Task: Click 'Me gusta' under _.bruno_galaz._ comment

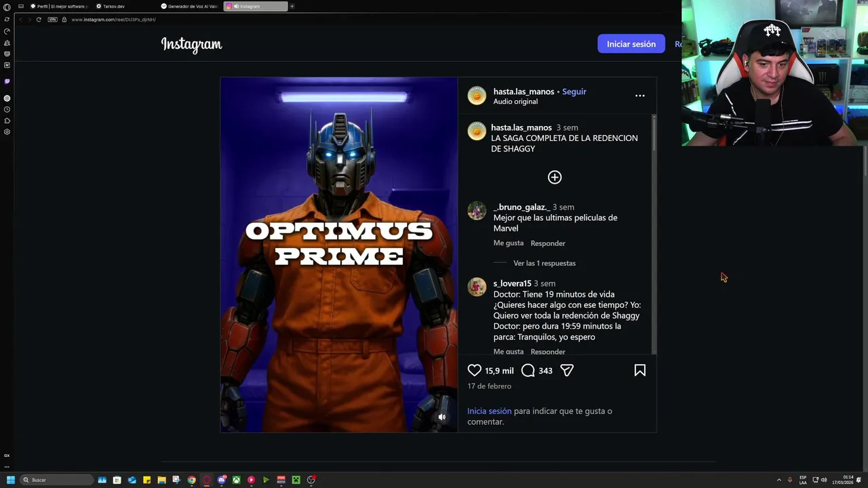Action: [509, 243]
